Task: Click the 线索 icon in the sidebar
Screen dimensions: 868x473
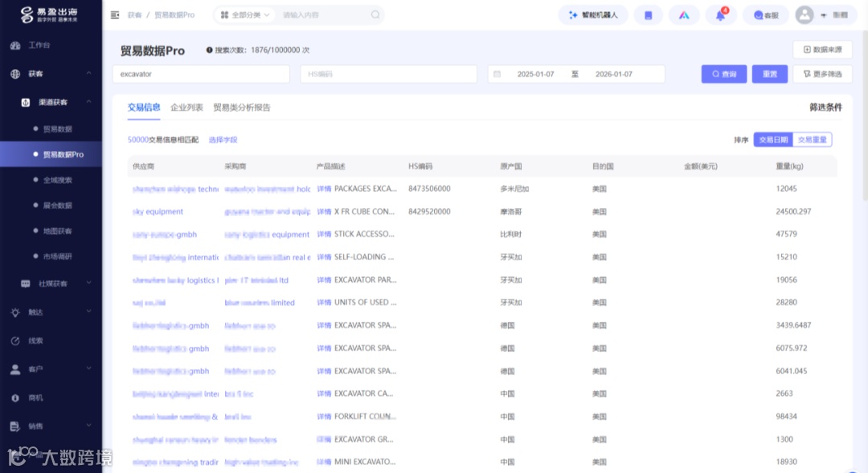Action: pyautogui.click(x=15, y=340)
